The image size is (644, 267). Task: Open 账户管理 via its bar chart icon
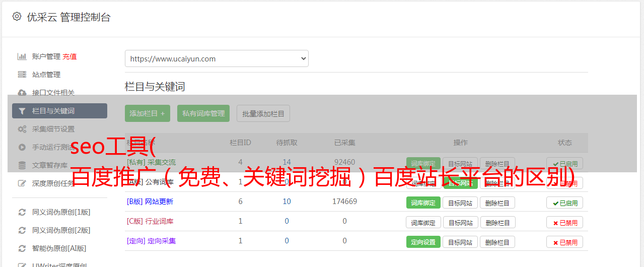coord(22,56)
